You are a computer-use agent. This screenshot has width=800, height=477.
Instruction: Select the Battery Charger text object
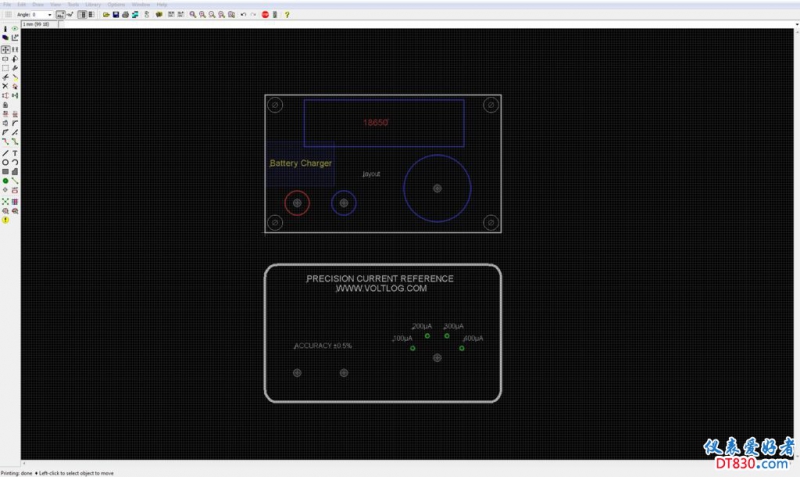coord(301,163)
